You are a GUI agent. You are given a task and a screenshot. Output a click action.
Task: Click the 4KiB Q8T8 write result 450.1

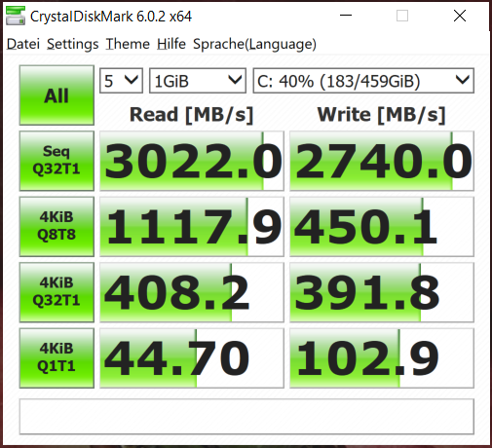coord(382,226)
